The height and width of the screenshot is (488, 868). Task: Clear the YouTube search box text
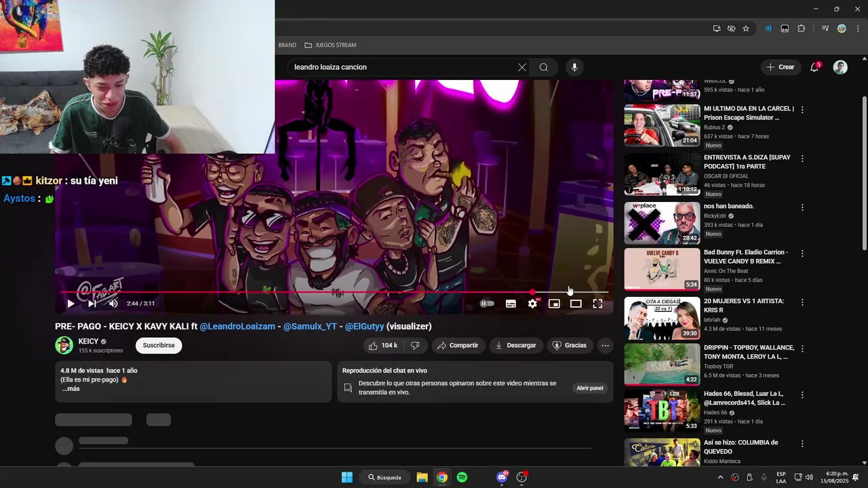[521, 67]
